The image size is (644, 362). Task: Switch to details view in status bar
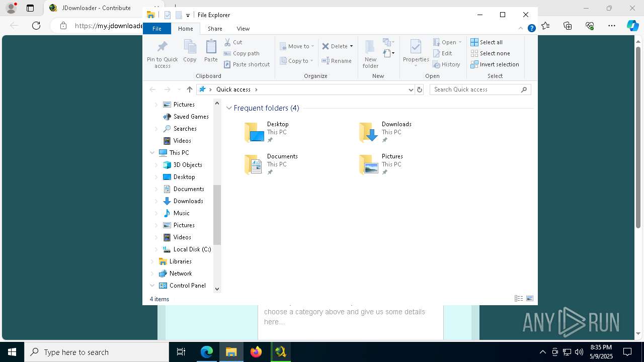coord(519,299)
